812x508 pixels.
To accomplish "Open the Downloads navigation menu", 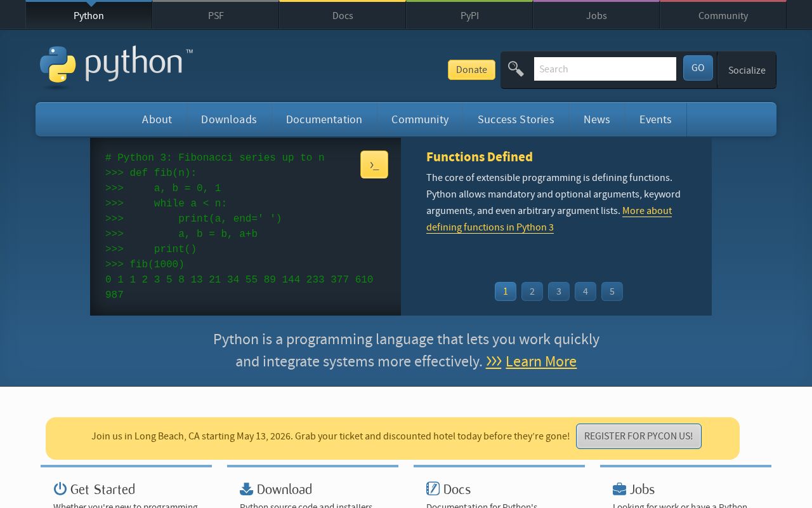I will point(228,119).
